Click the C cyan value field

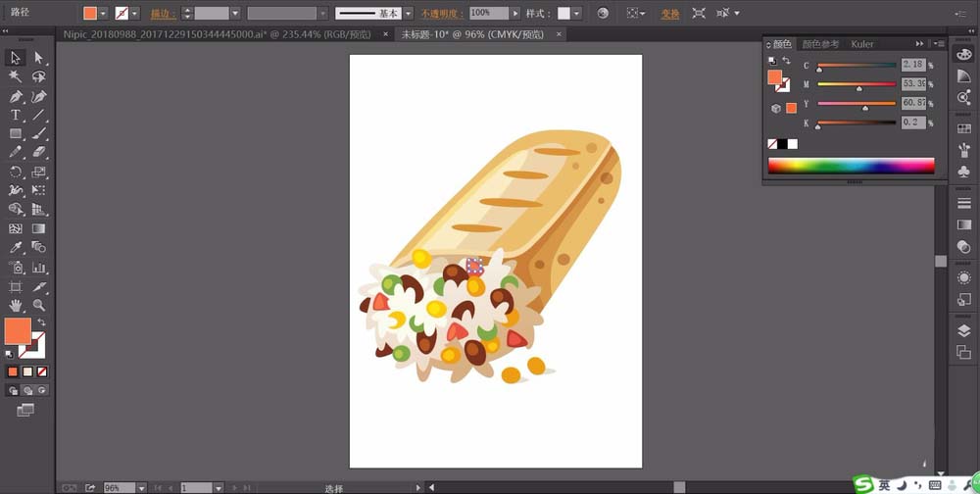tap(913, 65)
